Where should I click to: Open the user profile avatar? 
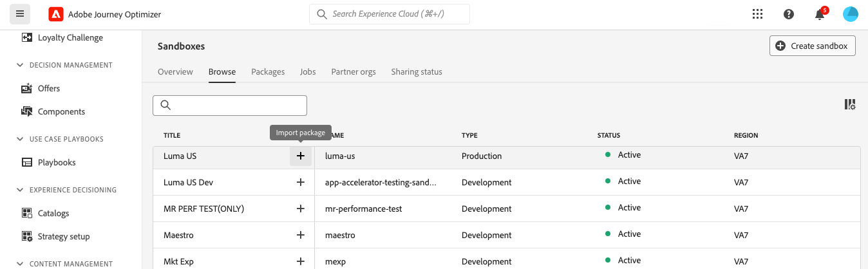pos(850,14)
